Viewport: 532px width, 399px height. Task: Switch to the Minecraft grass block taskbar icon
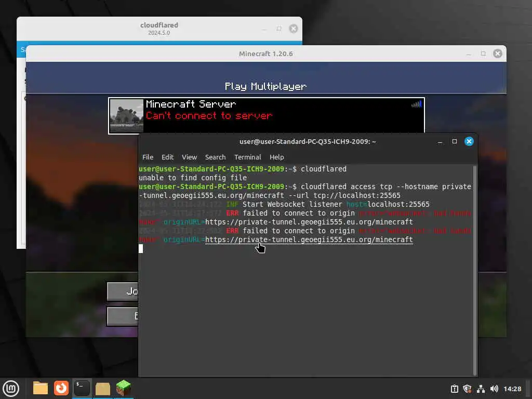click(x=124, y=388)
